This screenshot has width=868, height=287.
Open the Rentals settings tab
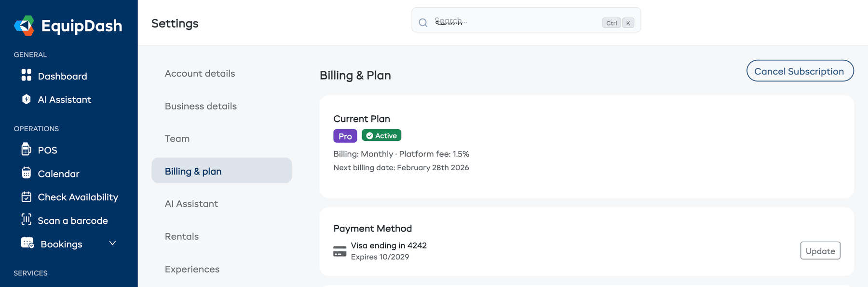[x=182, y=236]
